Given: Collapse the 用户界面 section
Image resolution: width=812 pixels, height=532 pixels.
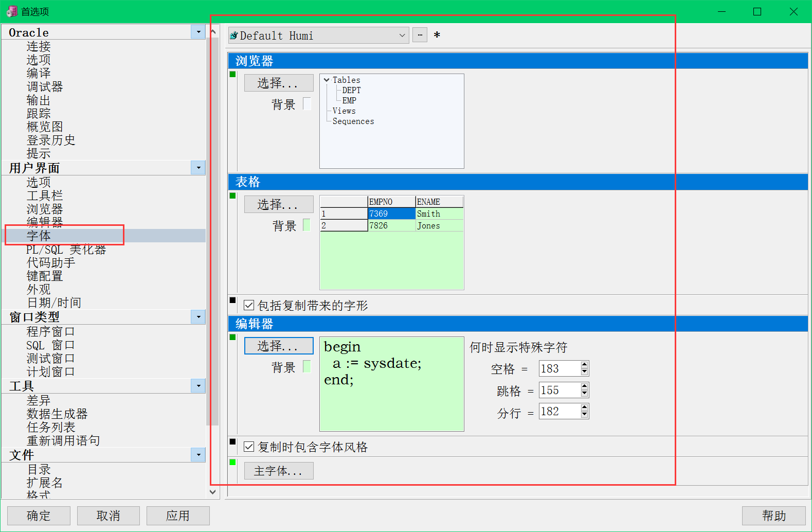Looking at the screenshot, I should pyautogui.click(x=198, y=168).
